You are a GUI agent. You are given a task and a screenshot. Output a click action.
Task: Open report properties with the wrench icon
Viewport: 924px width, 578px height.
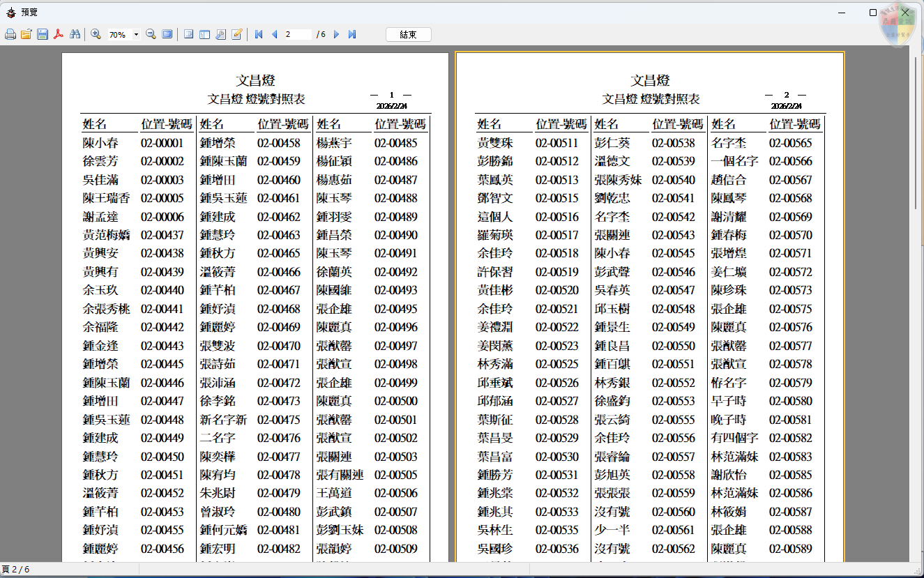pyautogui.click(x=220, y=33)
